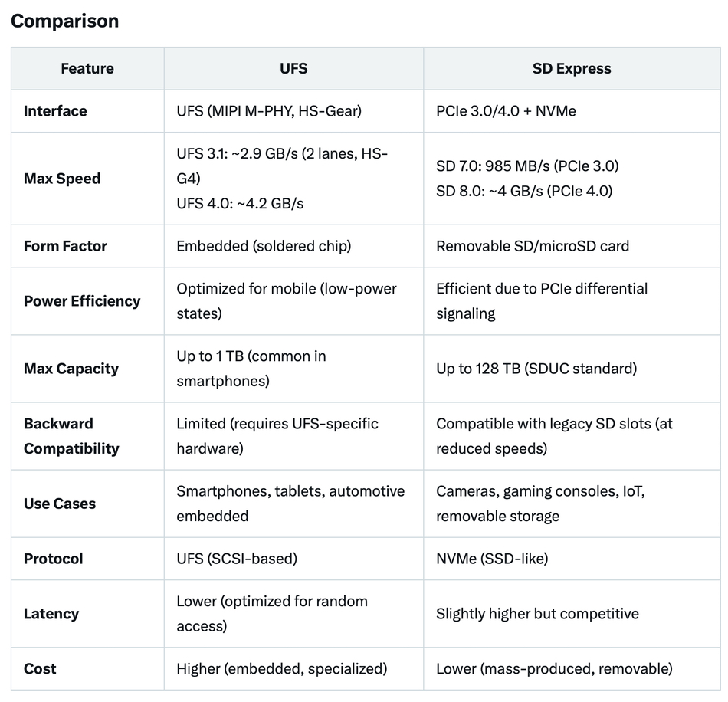Select the Form Factor row label
Screen dimensions: 728x702
pos(65,246)
